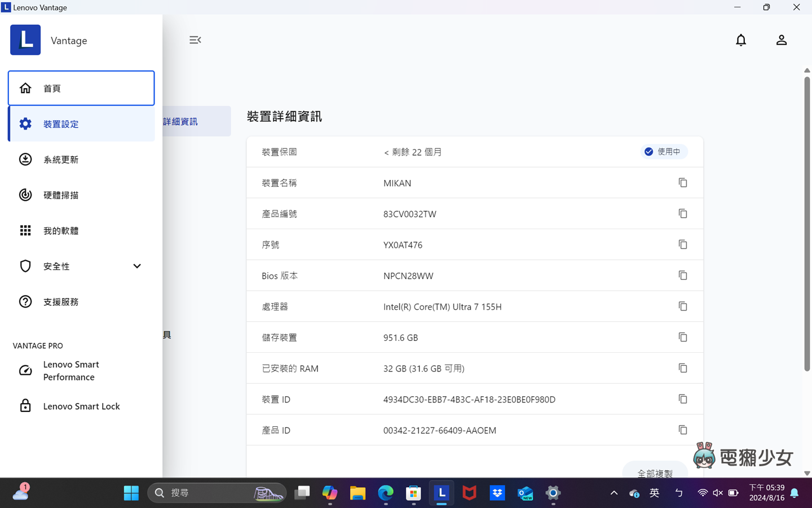
Task: Open Settings gear on the taskbar
Action: (553, 493)
